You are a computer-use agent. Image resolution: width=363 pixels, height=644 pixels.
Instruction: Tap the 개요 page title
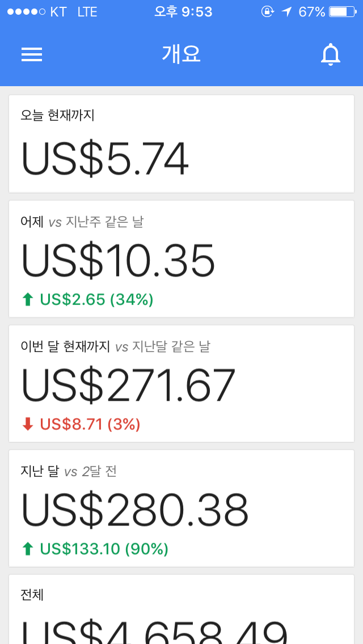coord(181,54)
